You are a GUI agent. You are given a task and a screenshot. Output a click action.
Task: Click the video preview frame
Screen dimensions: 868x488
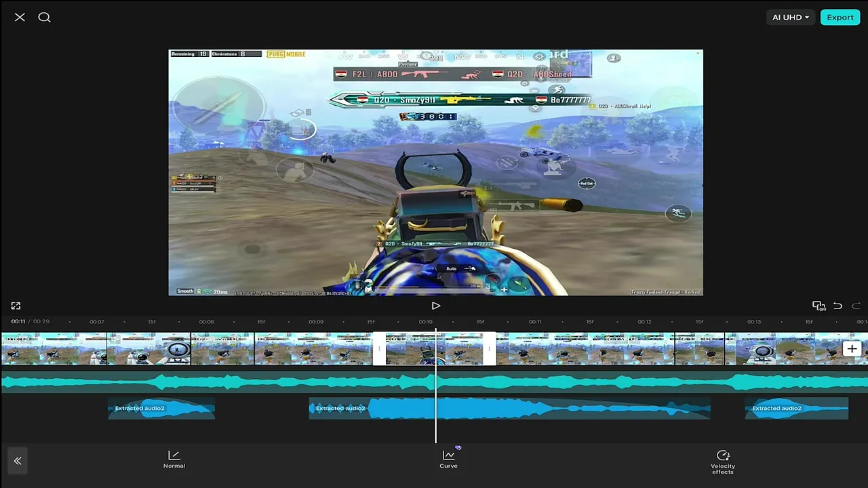(435, 172)
